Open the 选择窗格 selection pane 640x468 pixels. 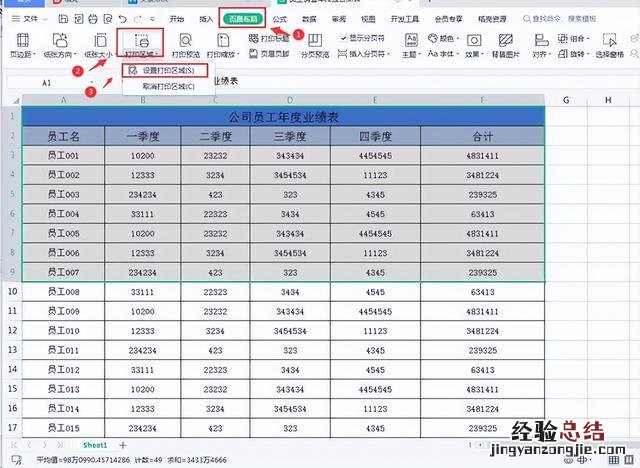click(x=609, y=45)
